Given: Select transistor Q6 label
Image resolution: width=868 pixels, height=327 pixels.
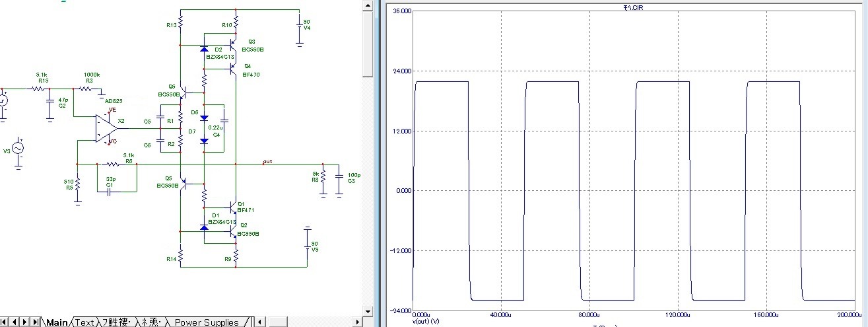Looking at the screenshot, I should pyautogui.click(x=172, y=87).
